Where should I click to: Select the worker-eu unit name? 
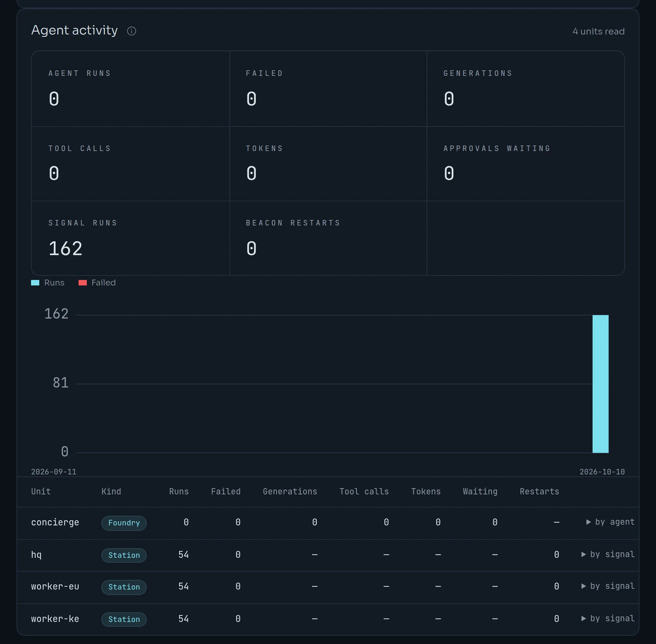[x=55, y=586]
